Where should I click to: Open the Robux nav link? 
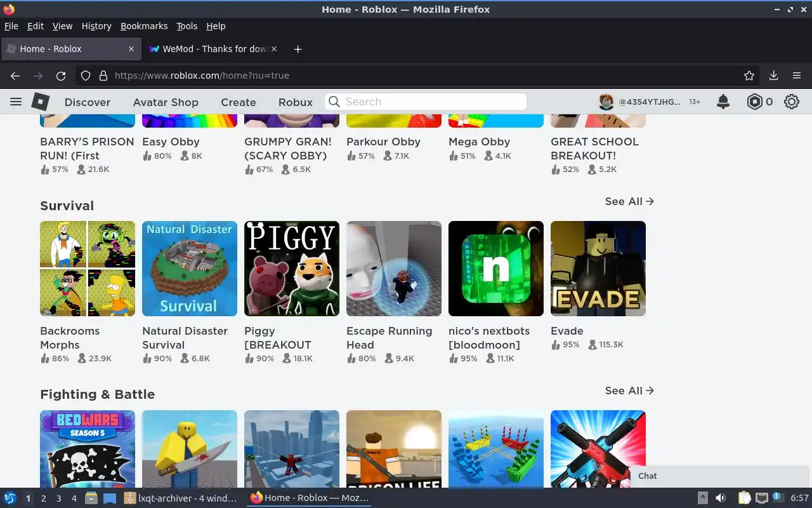coord(296,102)
